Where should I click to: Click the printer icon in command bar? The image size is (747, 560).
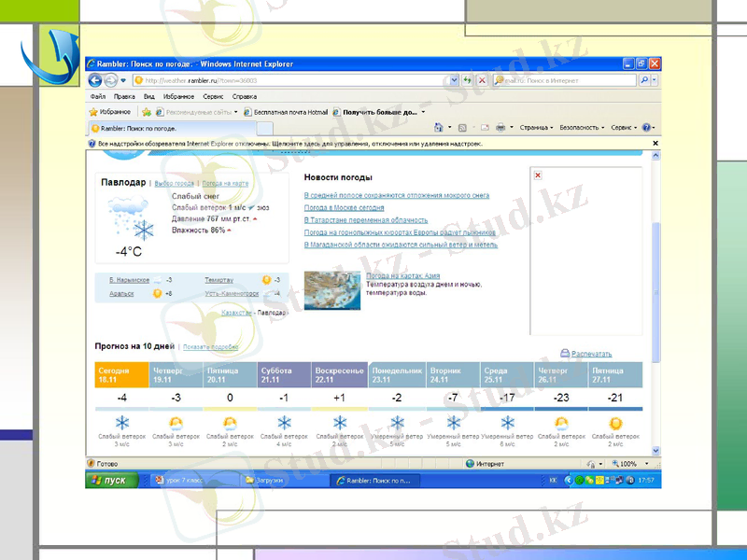tap(500, 127)
